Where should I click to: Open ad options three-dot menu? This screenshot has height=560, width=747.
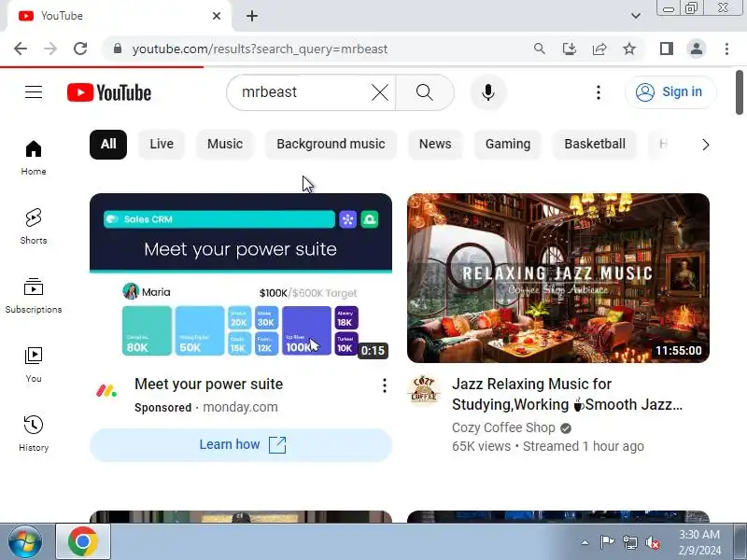point(384,385)
